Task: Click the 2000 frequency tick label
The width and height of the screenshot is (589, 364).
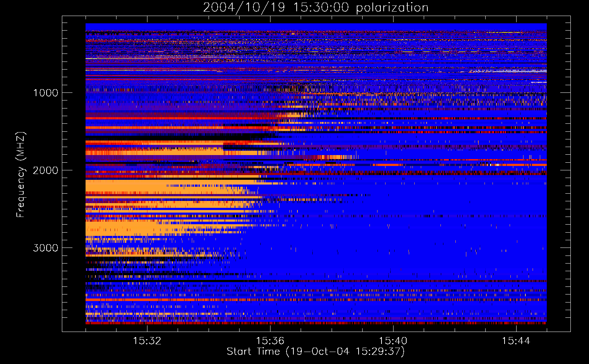Action: pyautogui.click(x=46, y=170)
